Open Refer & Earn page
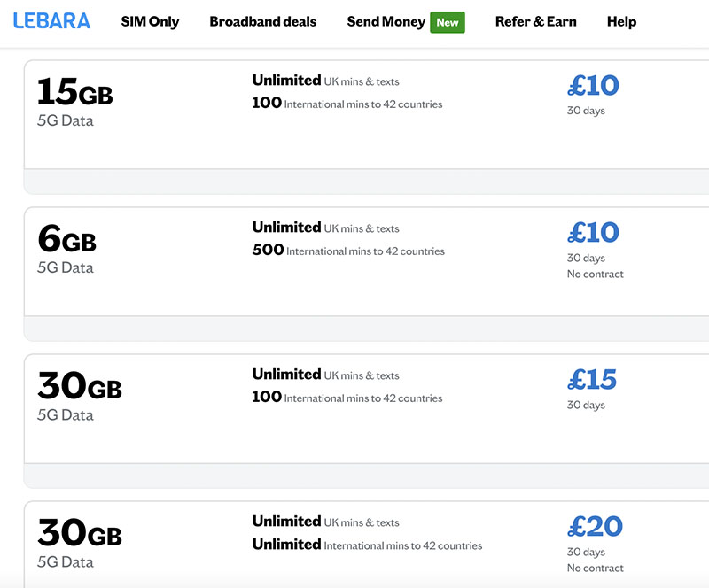709x588 pixels. 536,21
